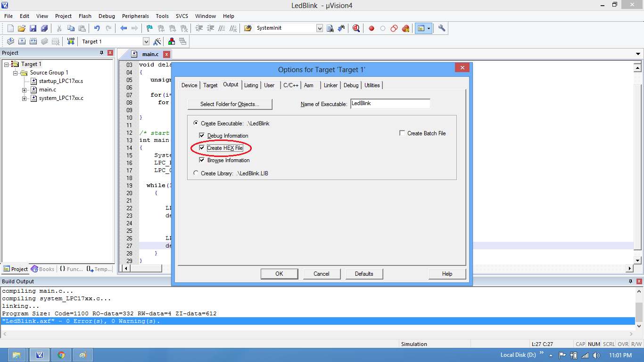The height and width of the screenshot is (362, 644).
Task: Open Target Options magic wand icon
Action: pos(157,41)
